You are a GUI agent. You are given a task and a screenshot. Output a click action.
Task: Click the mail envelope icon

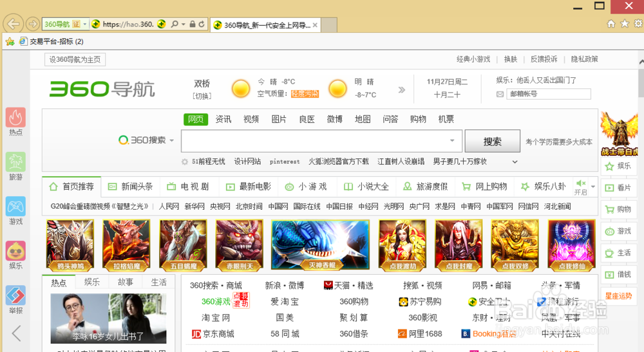[x=500, y=95]
